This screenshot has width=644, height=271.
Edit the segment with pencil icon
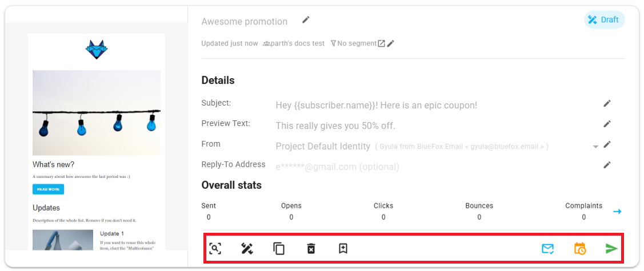tap(391, 43)
